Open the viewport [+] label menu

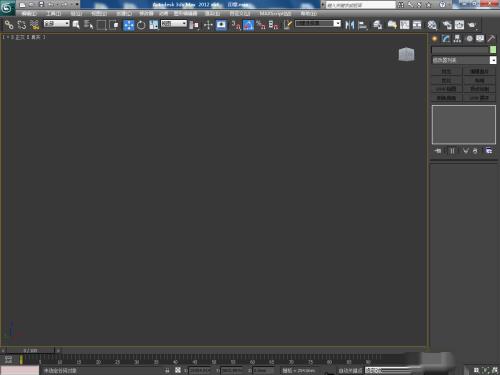pyautogui.click(x=8, y=37)
